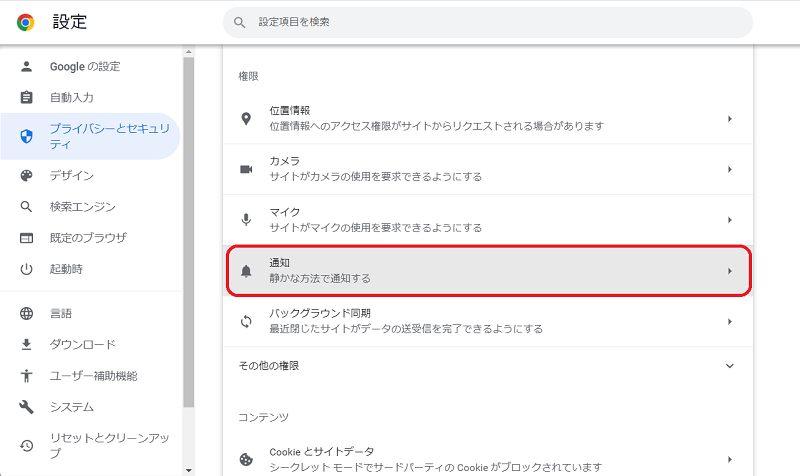This screenshot has height=476, width=800.
Task: Click the cookie icon
Action: click(x=246, y=459)
